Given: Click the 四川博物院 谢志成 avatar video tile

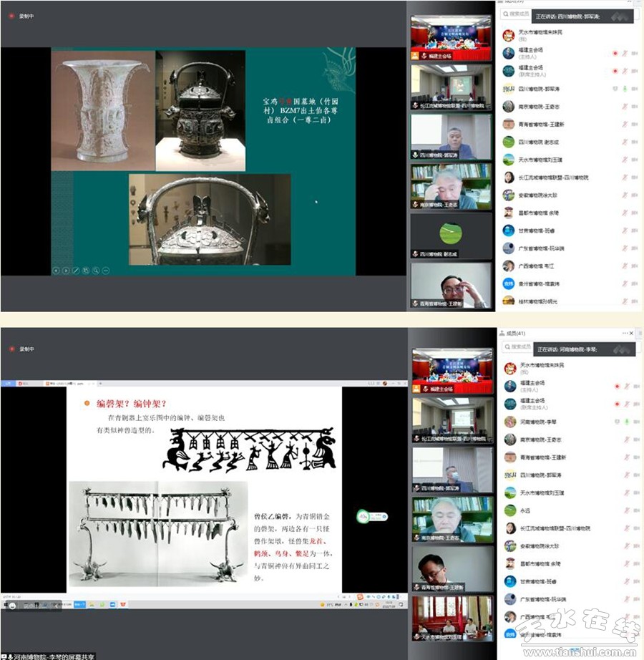Looking at the screenshot, I should (452, 235).
